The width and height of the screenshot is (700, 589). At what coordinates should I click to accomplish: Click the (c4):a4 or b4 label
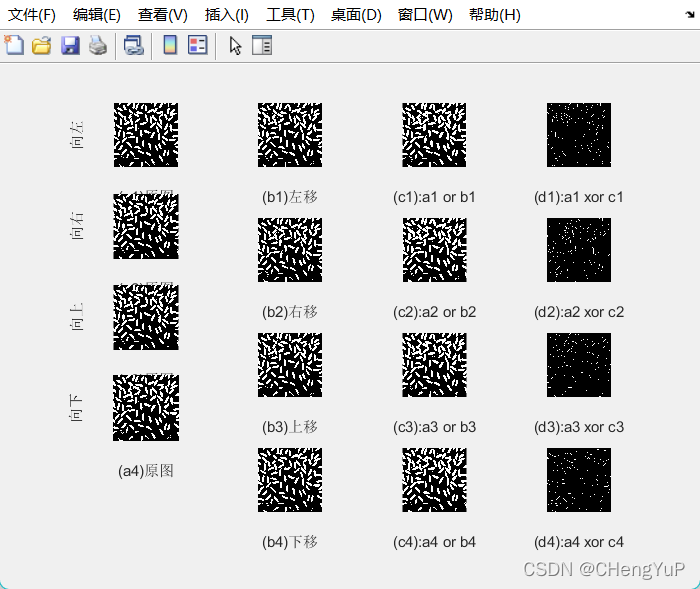click(434, 542)
